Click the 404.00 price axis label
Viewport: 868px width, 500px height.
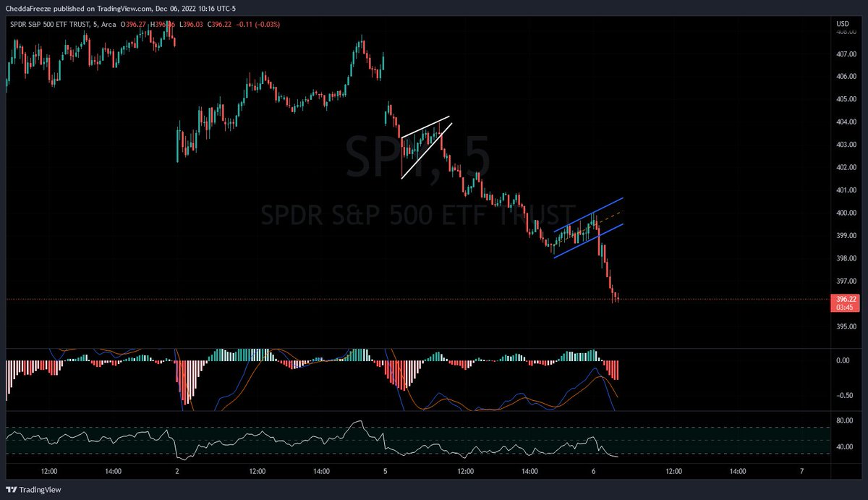(846, 122)
